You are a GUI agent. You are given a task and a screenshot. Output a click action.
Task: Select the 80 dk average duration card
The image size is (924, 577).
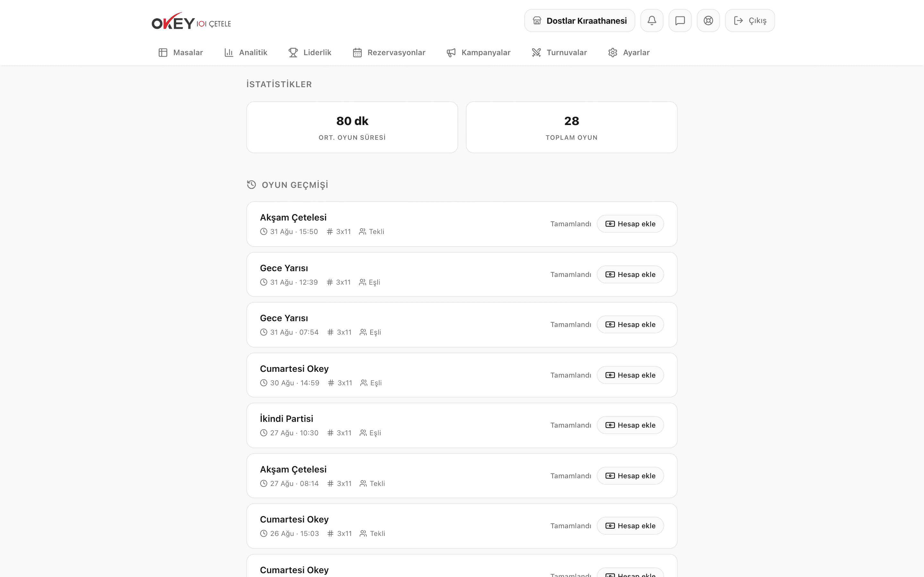pyautogui.click(x=352, y=127)
